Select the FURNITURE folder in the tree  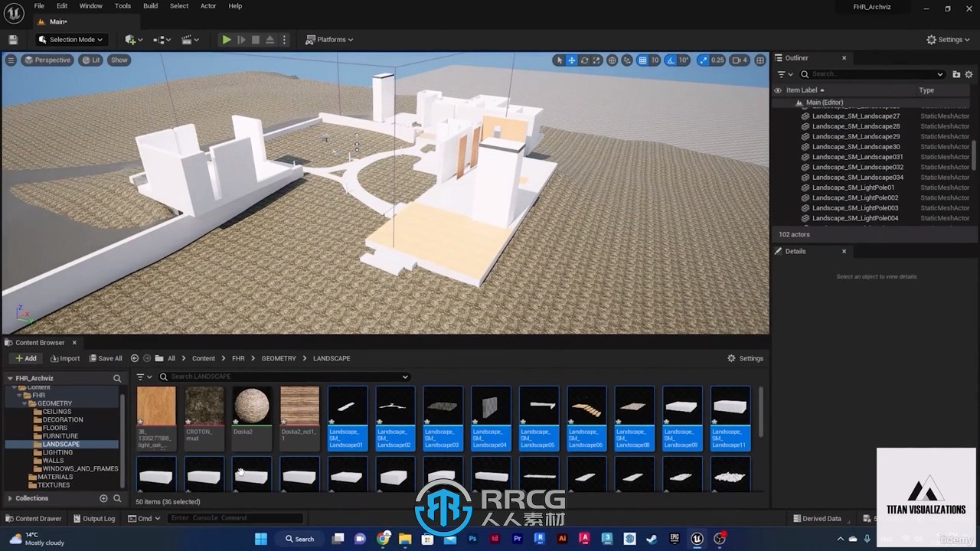(x=60, y=436)
